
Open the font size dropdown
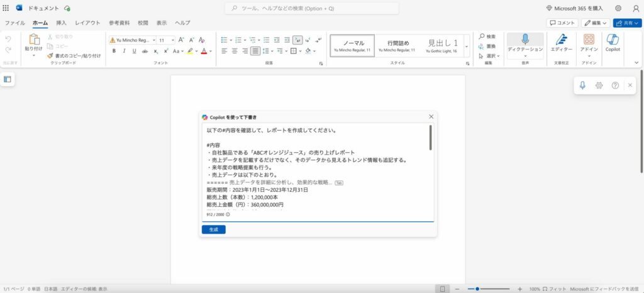(x=172, y=40)
